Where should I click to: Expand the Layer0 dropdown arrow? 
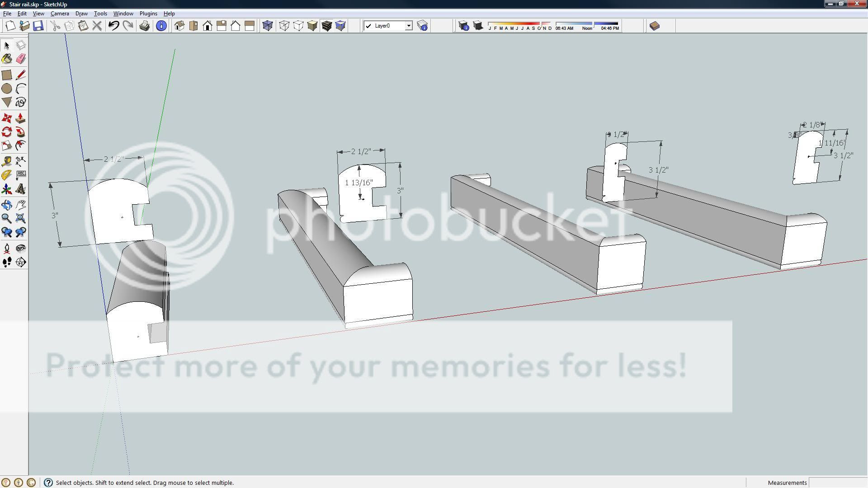409,26
